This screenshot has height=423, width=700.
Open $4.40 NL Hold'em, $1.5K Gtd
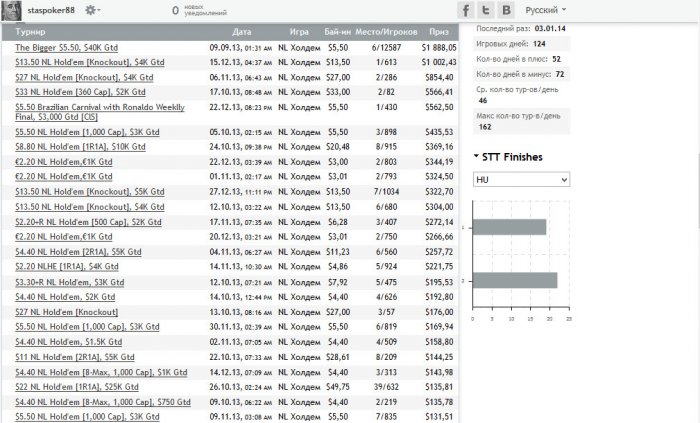(x=69, y=342)
